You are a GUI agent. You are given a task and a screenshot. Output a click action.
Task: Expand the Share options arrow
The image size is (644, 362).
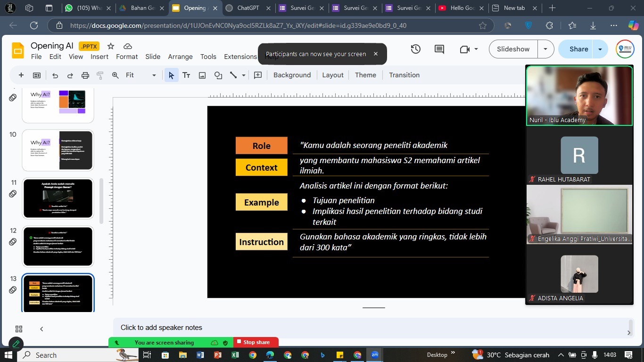[600, 49]
